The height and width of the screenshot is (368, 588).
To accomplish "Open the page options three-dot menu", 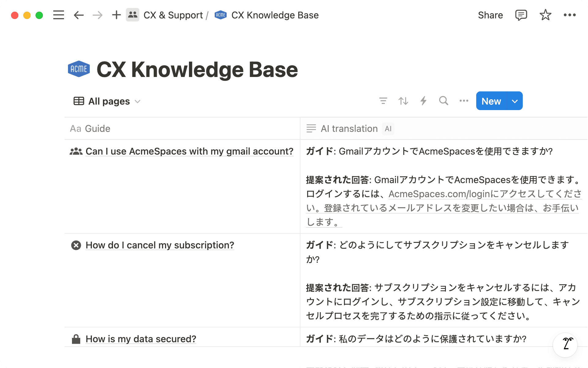I will pos(569,15).
